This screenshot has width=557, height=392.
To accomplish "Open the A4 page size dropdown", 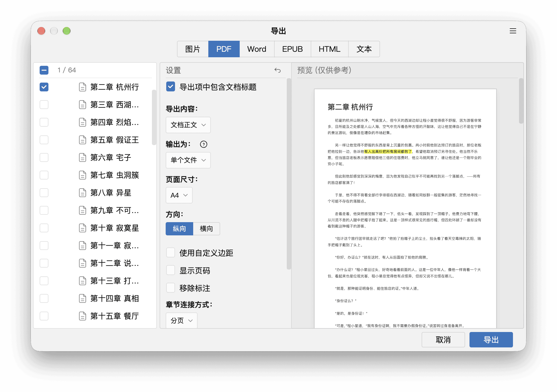I will 179,195.
